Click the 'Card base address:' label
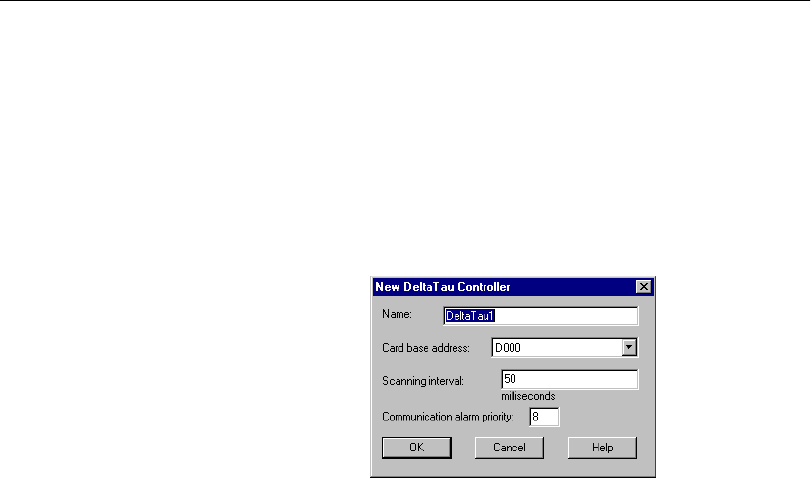This screenshot has width=811, height=478. pyautogui.click(x=426, y=348)
